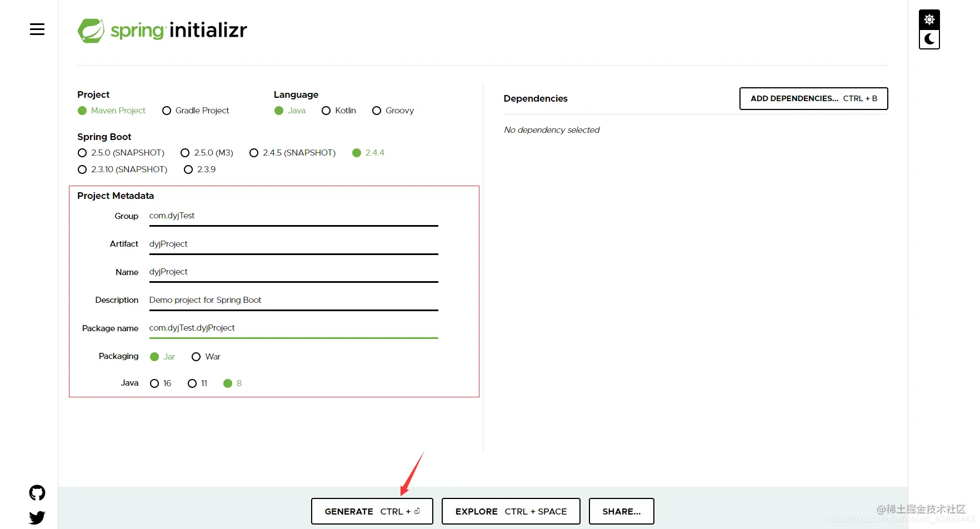Viewport: 980px width, 529px height.
Task: Select Spring Boot 2.4.4
Action: (x=368, y=153)
